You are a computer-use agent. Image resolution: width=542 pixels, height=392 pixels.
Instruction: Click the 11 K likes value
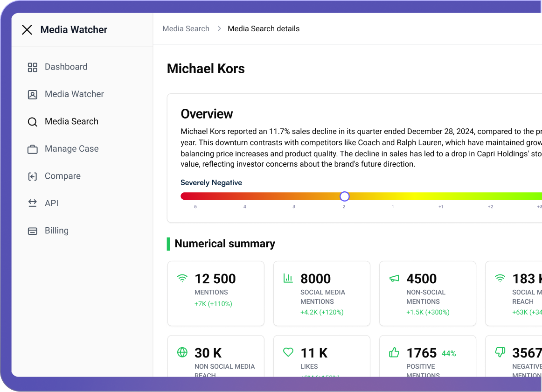(314, 353)
